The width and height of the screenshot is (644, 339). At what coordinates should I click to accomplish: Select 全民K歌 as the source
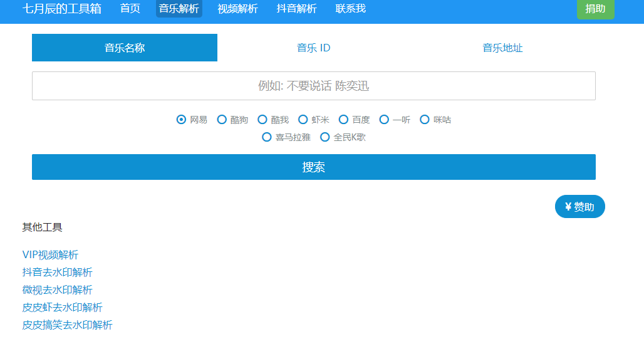tap(325, 137)
